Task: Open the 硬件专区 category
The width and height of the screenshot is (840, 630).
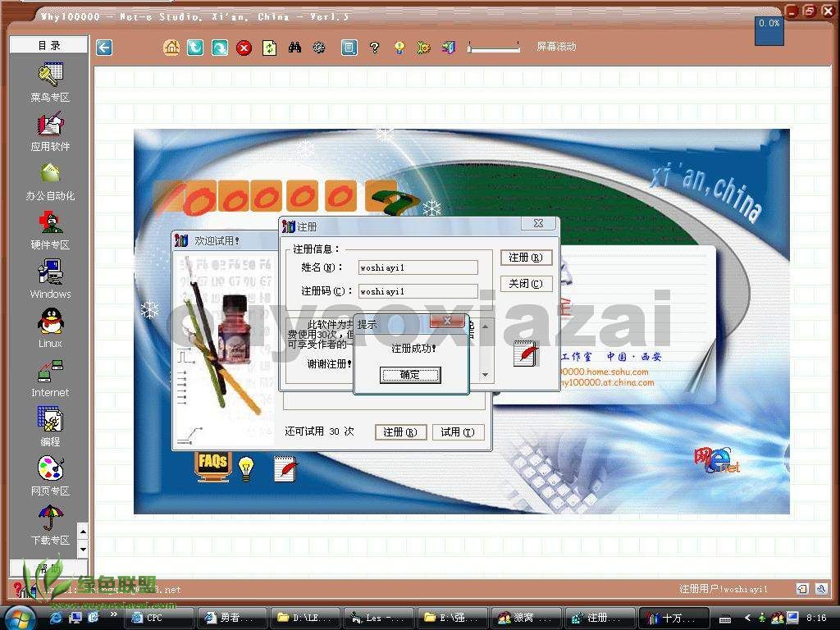Action: click(x=50, y=231)
